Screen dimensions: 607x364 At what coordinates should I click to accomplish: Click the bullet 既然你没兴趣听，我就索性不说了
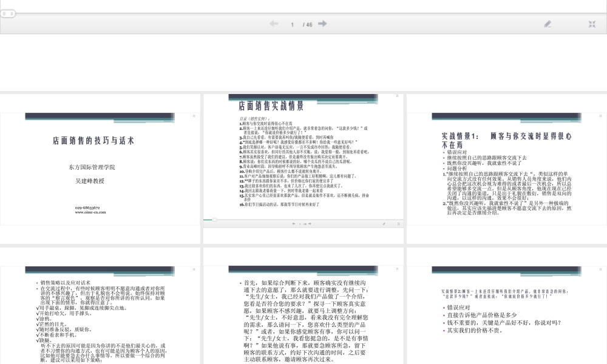[x=484, y=163]
